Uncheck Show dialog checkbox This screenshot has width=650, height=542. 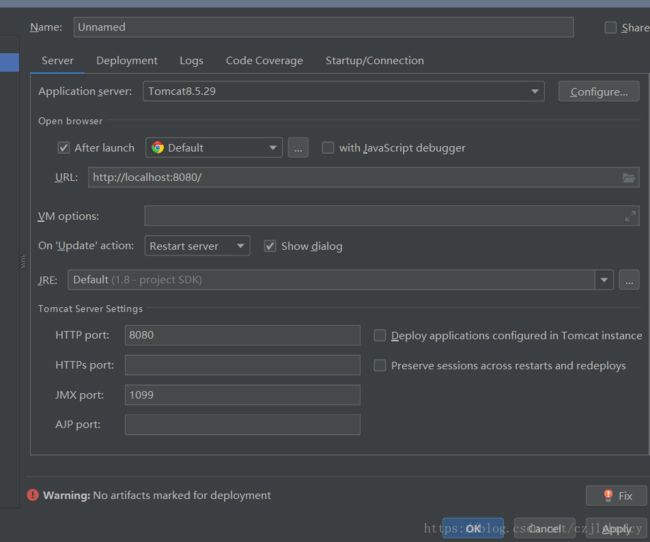[x=270, y=246]
